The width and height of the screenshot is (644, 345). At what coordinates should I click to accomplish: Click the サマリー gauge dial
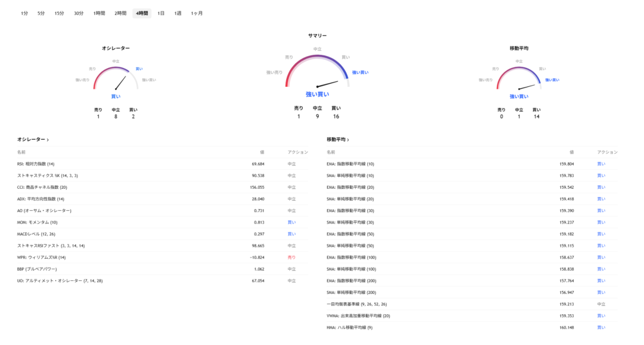pyautogui.click(x=317, y=72)
